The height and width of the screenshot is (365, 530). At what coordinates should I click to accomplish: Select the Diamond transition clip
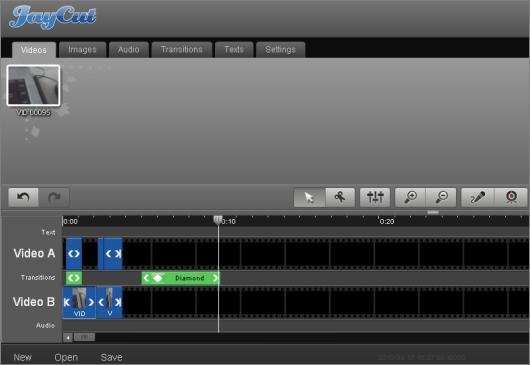click(180, 278)
